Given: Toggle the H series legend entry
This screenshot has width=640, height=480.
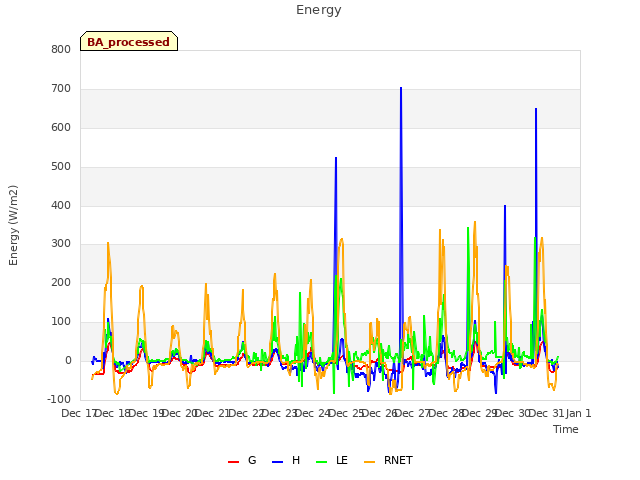Looking at the screenshot, I should click(x=286, y=461).
